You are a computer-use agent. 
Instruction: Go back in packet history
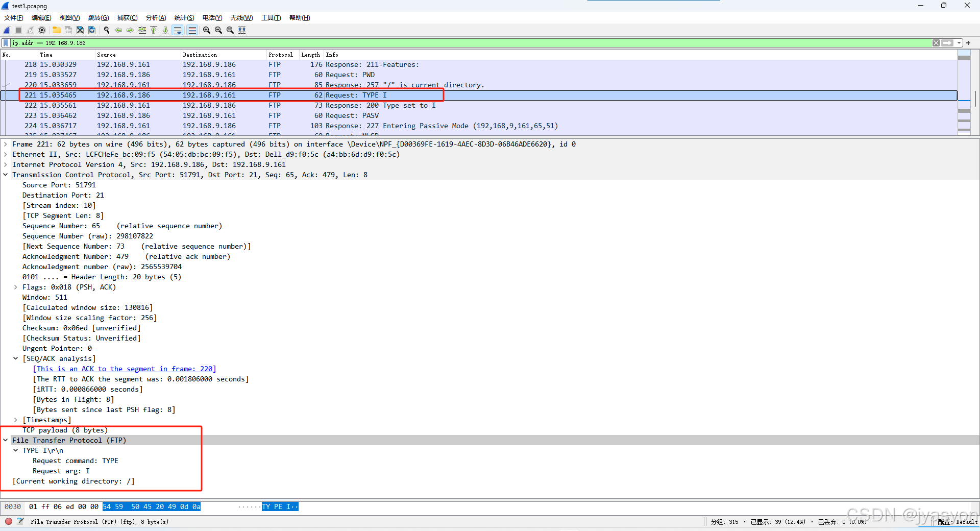[118, 30]
